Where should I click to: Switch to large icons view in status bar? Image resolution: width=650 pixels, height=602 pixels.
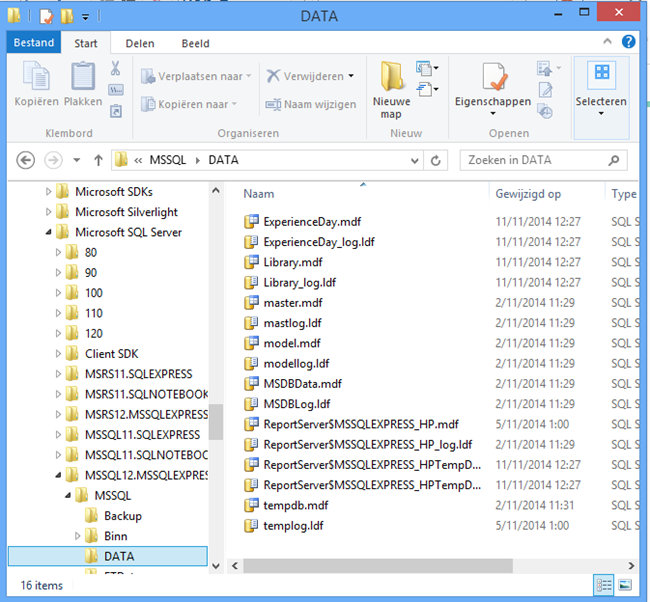(625, 585)
